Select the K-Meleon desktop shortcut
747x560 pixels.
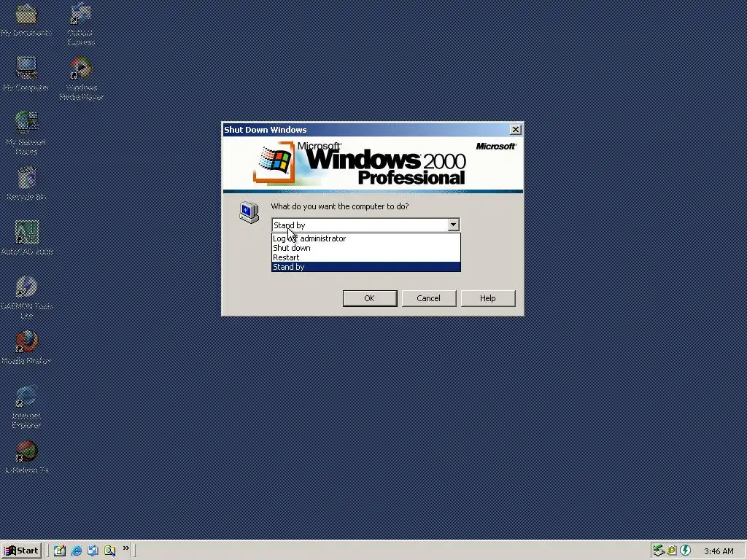point(27,456)
